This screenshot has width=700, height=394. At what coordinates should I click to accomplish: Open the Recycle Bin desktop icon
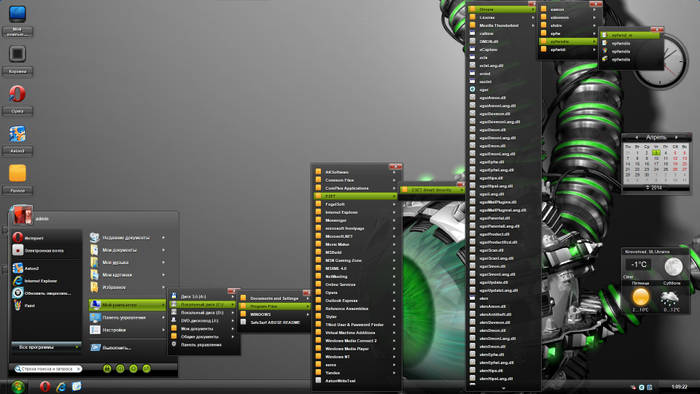pyautogui.click(x=17, y=54)
